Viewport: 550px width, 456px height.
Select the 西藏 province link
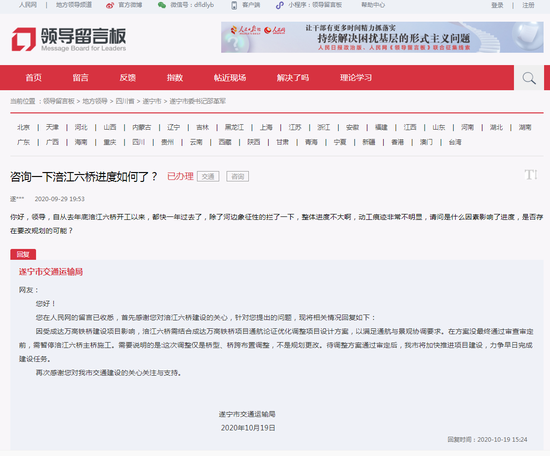pos(225,142)
